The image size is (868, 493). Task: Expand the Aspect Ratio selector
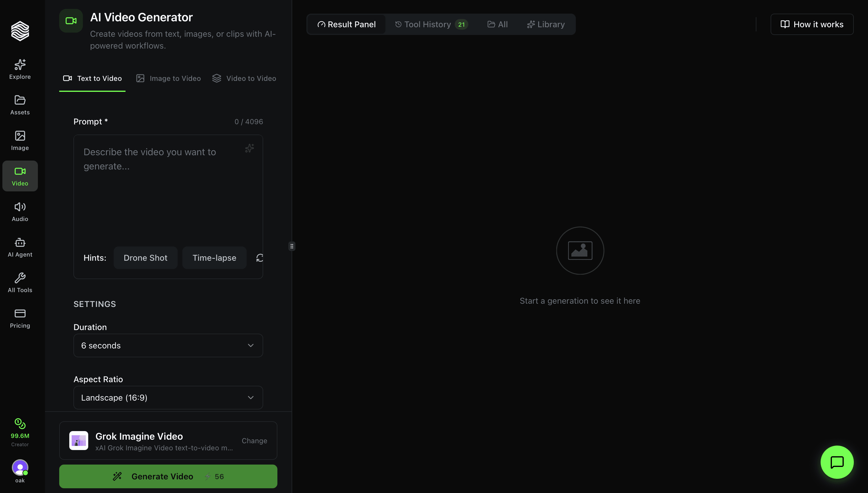point(168,398)
